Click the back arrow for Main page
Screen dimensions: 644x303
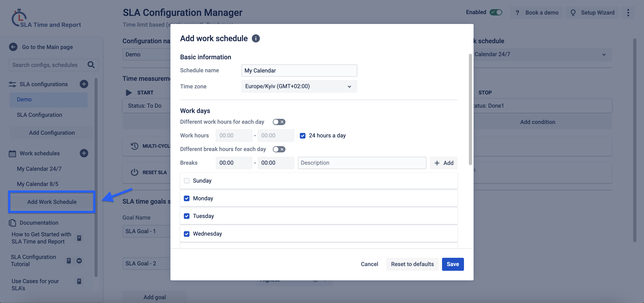(13, 47)
